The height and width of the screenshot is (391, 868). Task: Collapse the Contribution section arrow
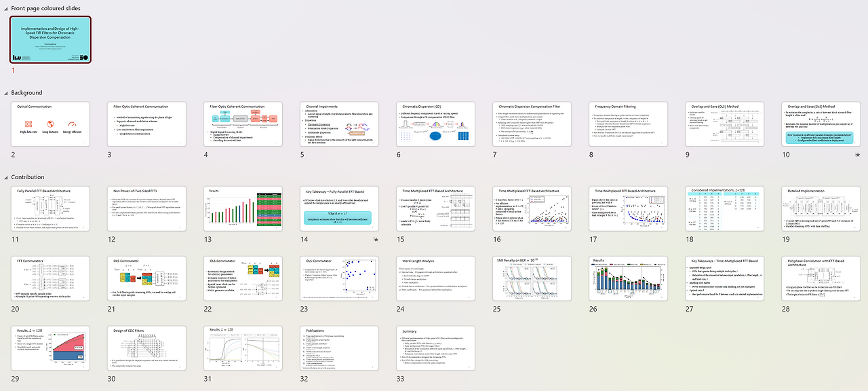(5, 177)
